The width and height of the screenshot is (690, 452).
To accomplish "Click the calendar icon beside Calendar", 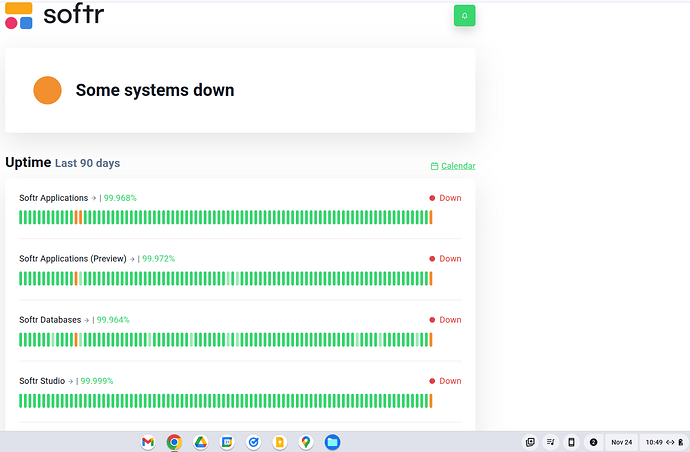I will pos(434,166).
